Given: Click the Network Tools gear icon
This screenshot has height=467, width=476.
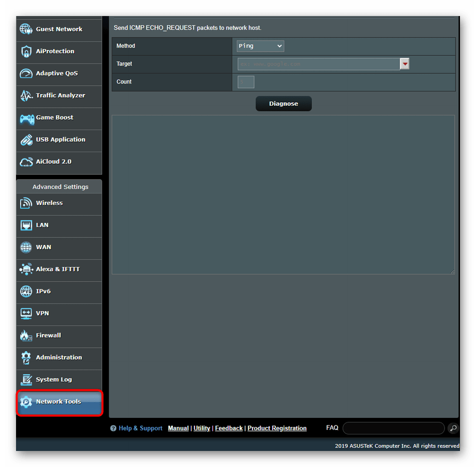Looking at the screenshot, I should click(26, 402).
